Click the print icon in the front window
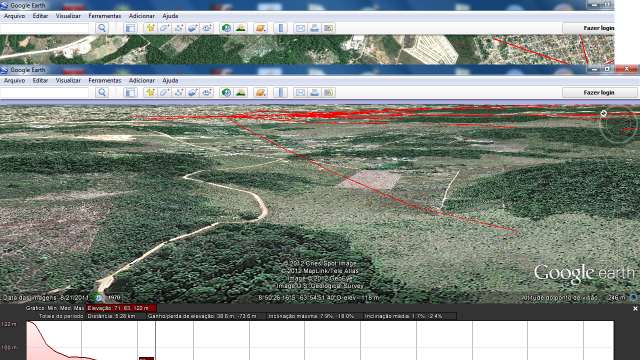Viewport: 640px width, 360px height. point(314,92)
